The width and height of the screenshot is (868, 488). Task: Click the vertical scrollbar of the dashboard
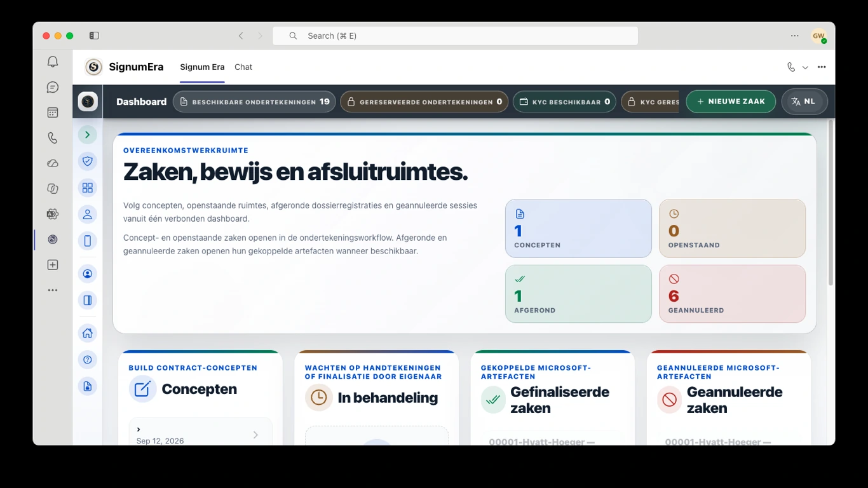point(831,202)
